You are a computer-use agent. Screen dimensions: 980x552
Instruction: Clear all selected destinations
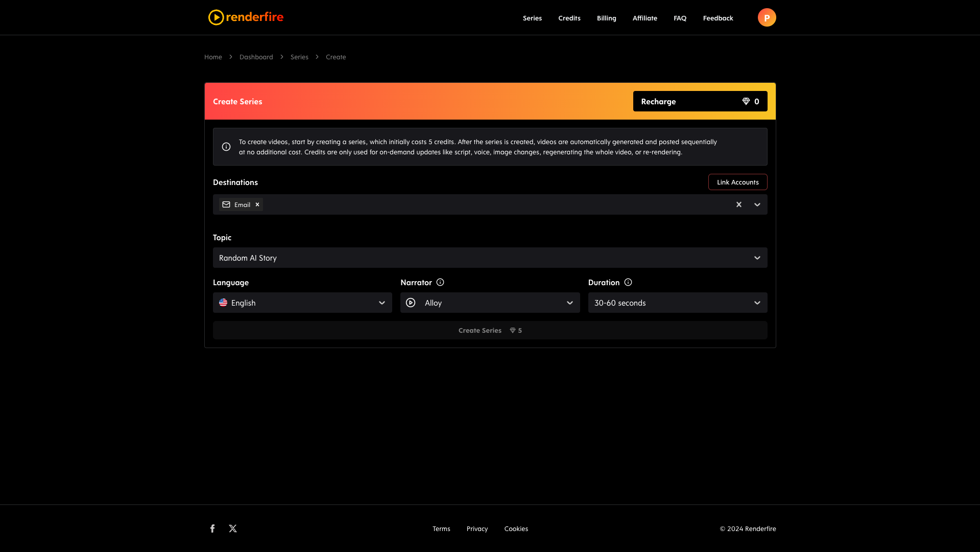tap(738, 204)
